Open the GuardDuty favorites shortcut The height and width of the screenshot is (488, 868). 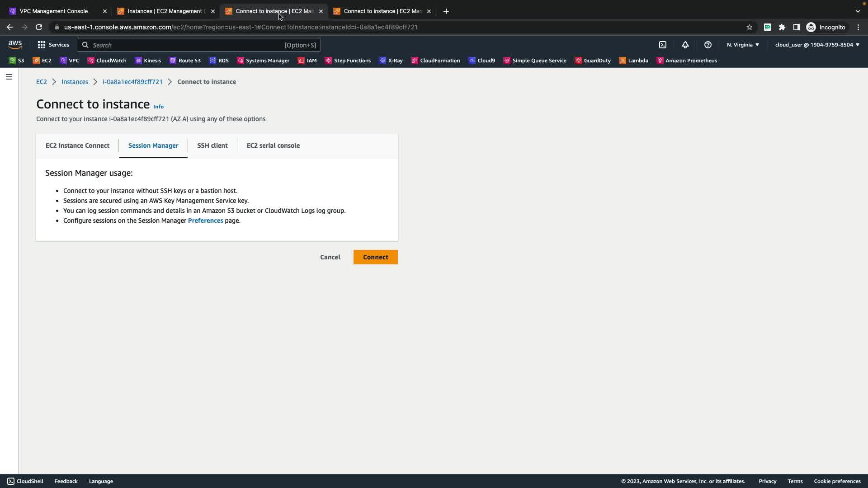click(593, 61)
